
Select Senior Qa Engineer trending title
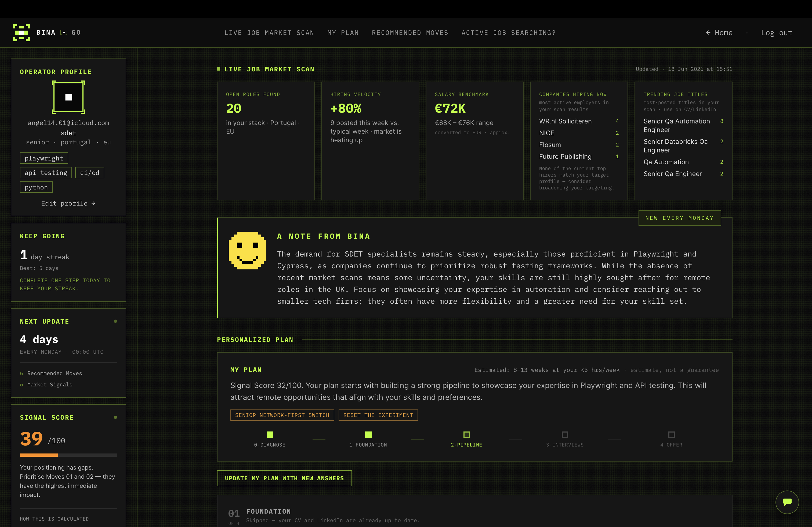tap(683, 174)
